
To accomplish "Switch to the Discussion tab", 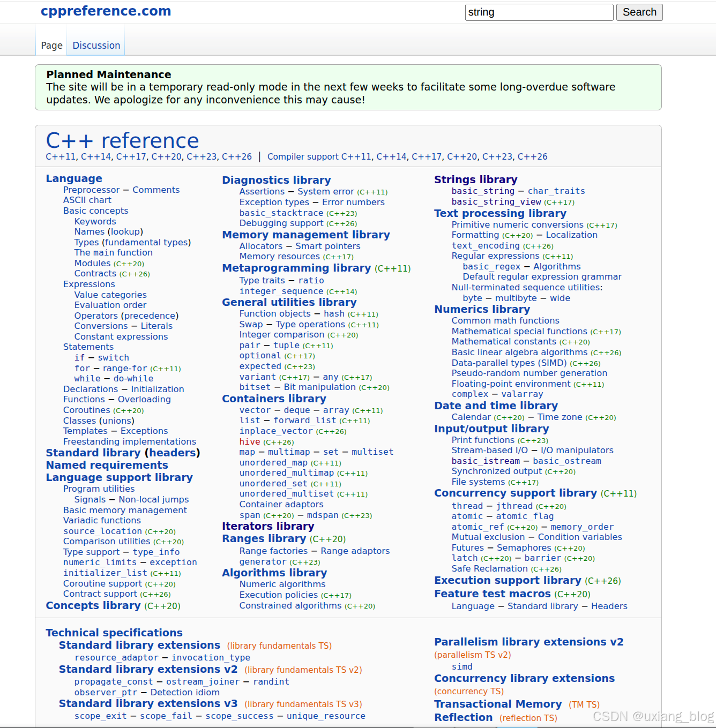I will point(96,46).
